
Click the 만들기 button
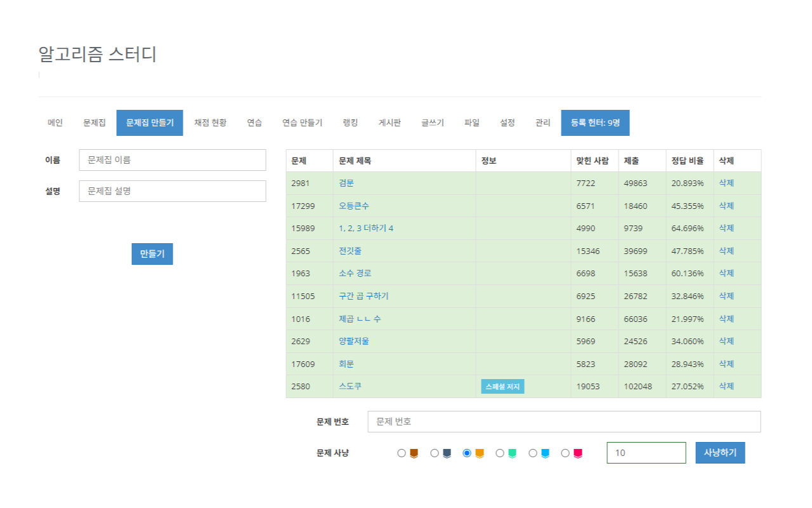tap(152, 254)
